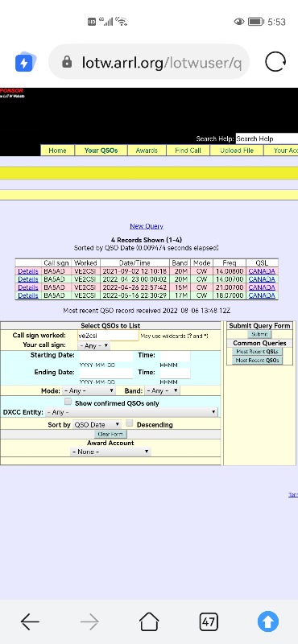
Task: Open the browser home icon
Action: tap(149, 621)
